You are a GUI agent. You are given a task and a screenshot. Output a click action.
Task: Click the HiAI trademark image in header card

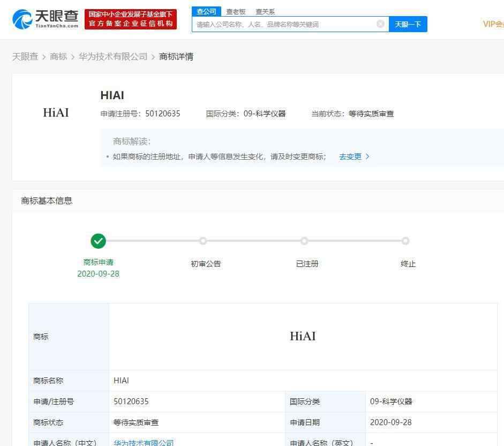coord(56,113)
